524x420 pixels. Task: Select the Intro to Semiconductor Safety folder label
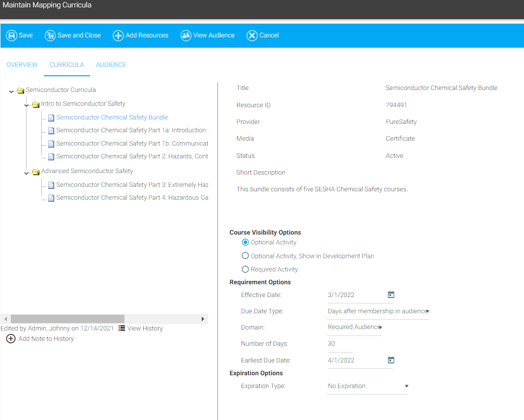(83, 104)
